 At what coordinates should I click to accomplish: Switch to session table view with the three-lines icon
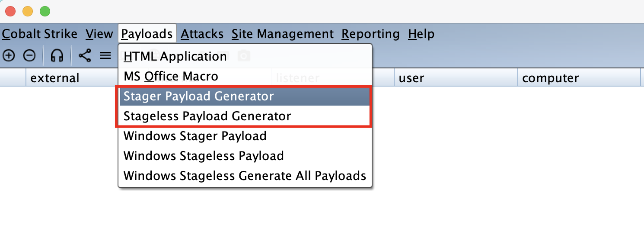(x=105, y=55)
